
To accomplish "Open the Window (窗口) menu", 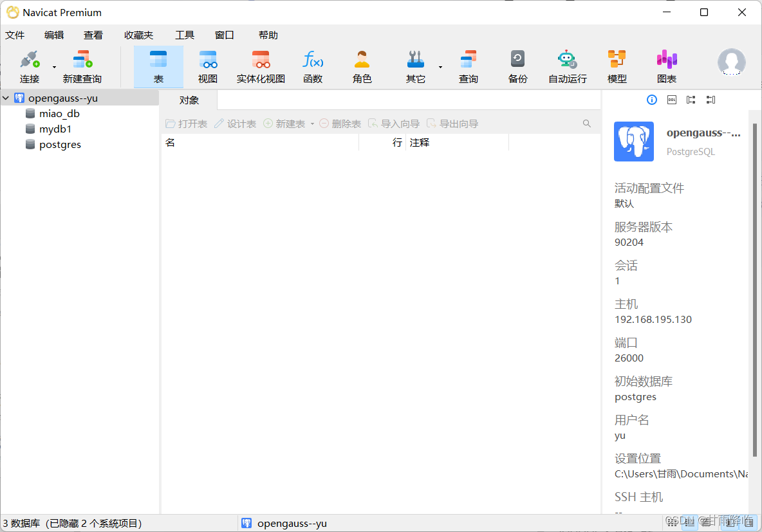I will 225,35.
